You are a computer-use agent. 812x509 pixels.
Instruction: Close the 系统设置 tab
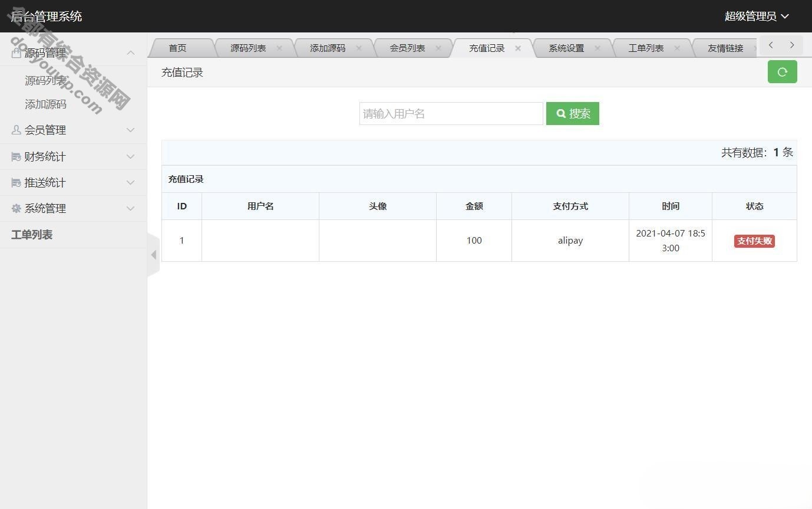598,48
